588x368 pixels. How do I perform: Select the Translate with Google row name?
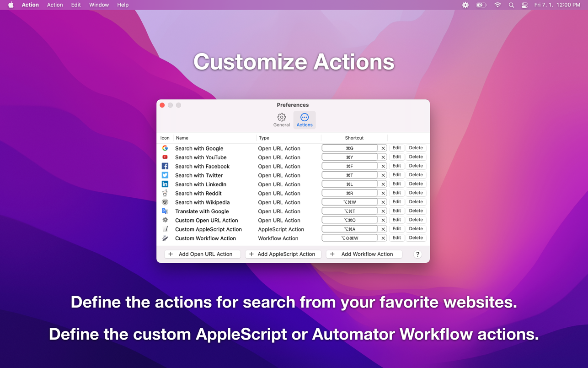coord(202,211)
